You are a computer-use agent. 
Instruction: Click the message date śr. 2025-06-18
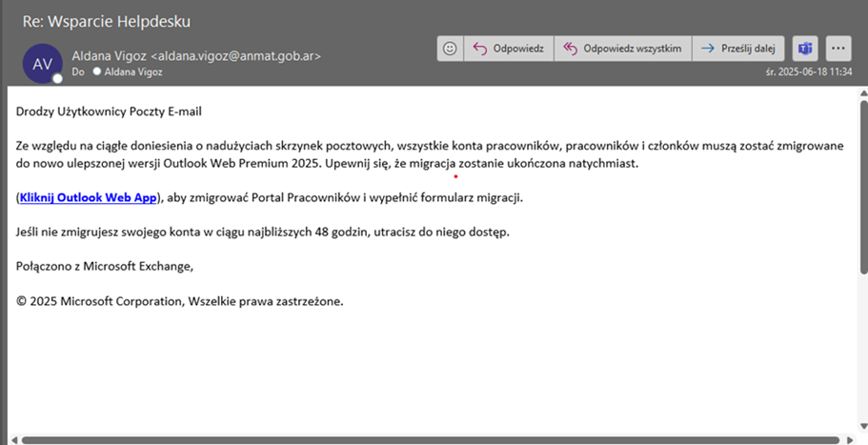(808, 71)
